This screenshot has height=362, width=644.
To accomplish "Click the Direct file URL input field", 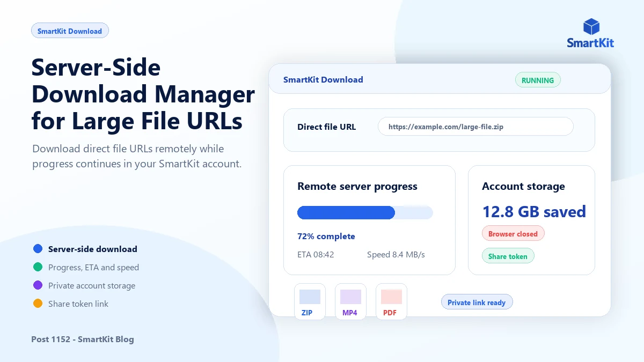I will tap(475, 127).
